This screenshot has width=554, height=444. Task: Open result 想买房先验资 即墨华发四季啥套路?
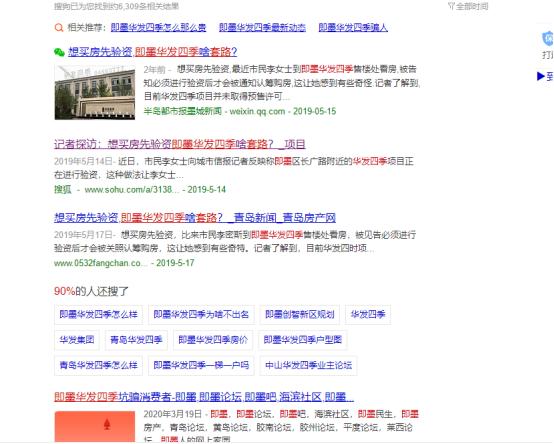coord(152,52)
